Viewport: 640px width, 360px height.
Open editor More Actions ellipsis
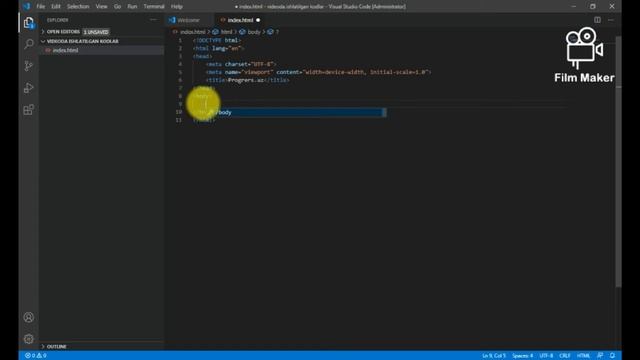point(611,20)
